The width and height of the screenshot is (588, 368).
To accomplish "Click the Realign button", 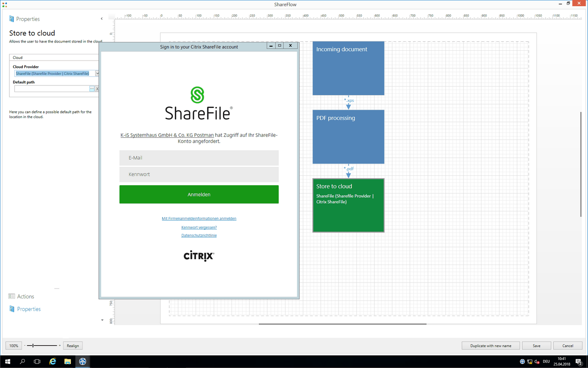I will pyautogui.click(x=73, y=346).
